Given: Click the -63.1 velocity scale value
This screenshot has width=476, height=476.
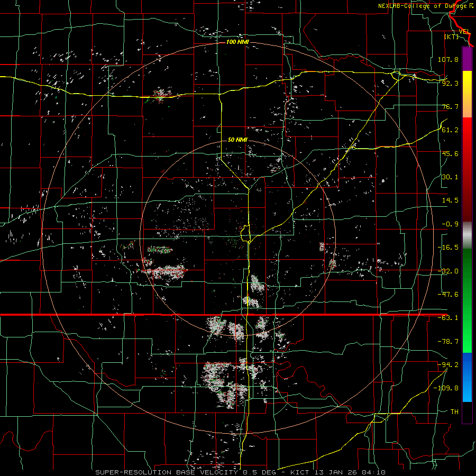Looking at the screenshot, I should 448,318.
